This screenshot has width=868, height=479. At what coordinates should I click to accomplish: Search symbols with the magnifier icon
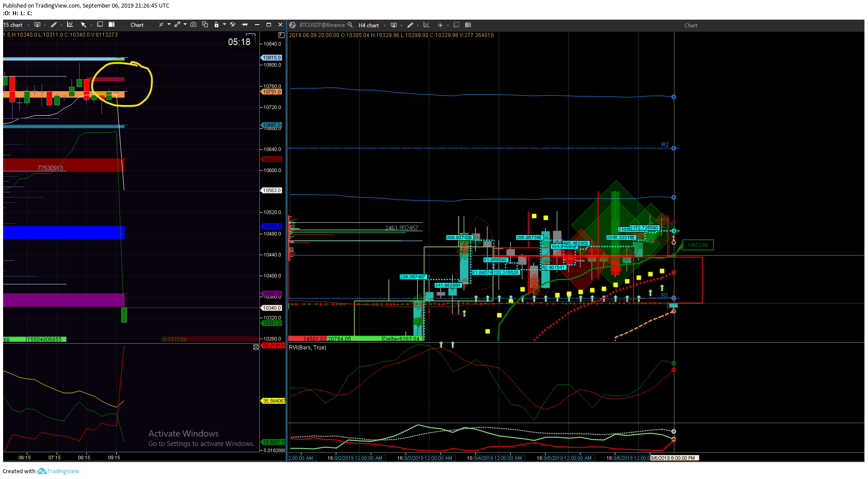click(x=350, y=25)
